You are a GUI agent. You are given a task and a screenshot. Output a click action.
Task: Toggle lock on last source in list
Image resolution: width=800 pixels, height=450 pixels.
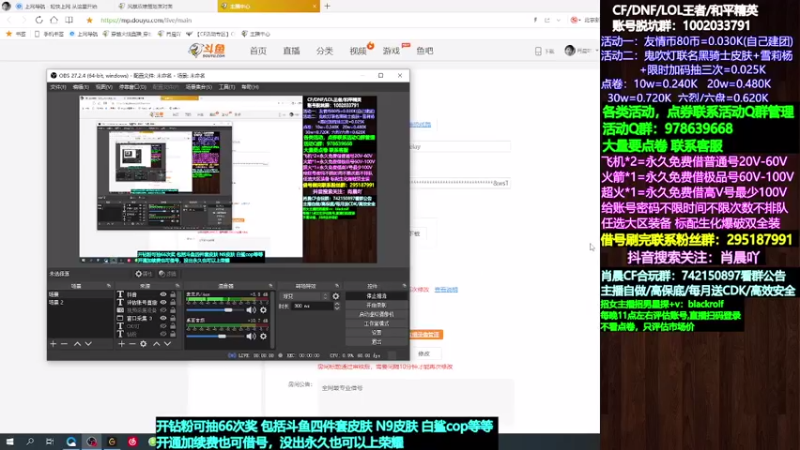pyautogui.click(x=173, y=334)
